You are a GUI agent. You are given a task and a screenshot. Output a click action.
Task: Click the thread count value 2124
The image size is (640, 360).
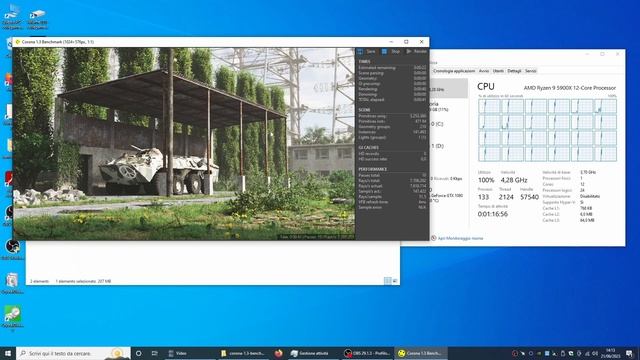(x=506, y=197)
